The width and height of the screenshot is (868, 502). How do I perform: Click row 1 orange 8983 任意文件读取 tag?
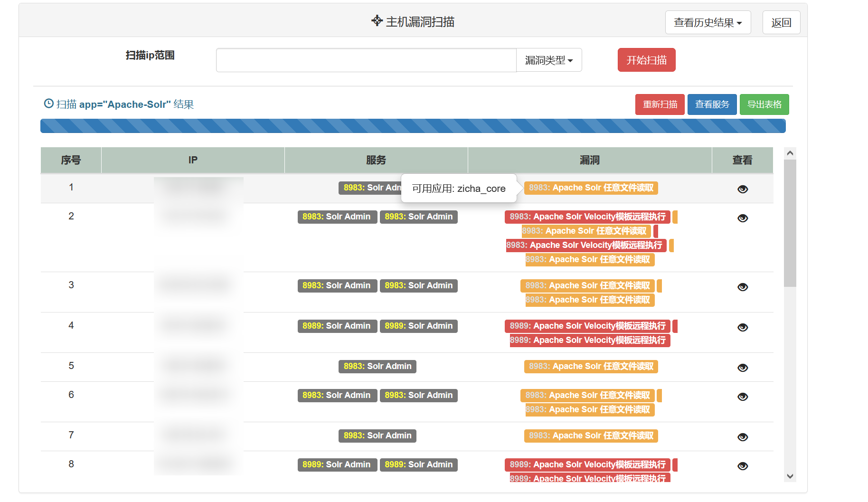click(x=591, y=188)
